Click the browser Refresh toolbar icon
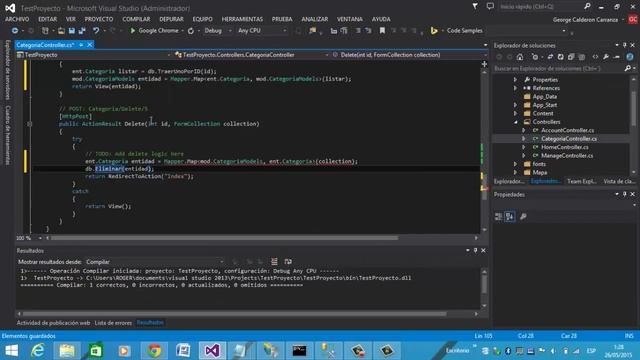 191,31
